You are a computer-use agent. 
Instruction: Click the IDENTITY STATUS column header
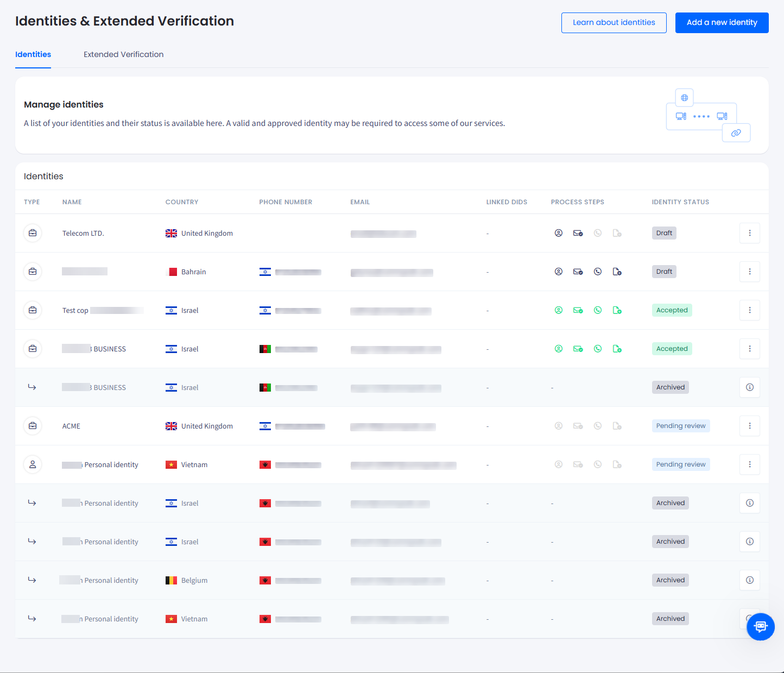click(680, 202)
